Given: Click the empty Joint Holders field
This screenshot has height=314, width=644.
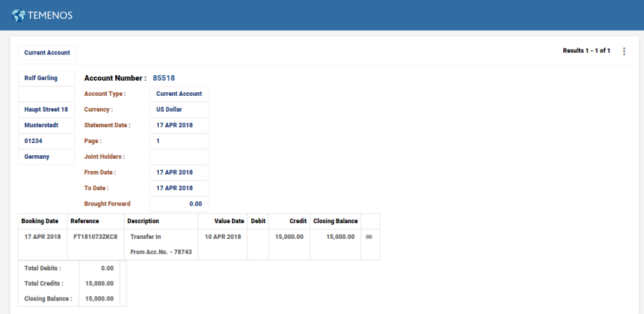Looking at the screenshot, I should (178, 157).
